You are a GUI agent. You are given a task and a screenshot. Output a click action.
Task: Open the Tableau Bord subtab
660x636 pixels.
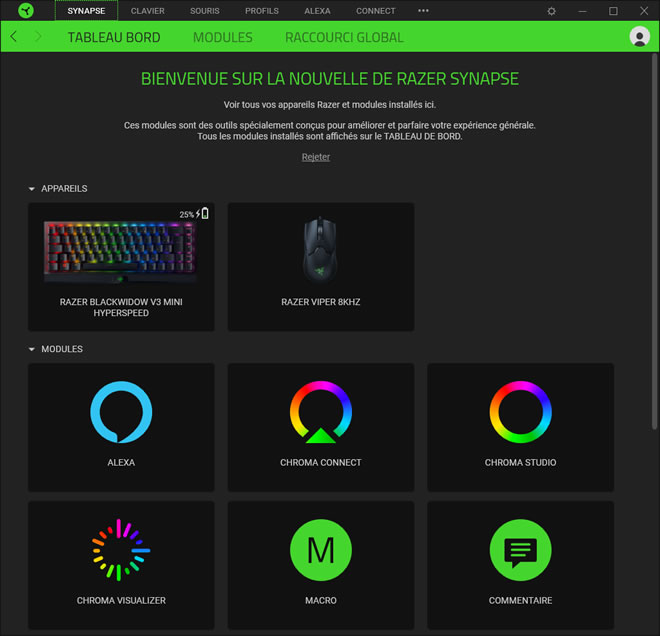114,37
